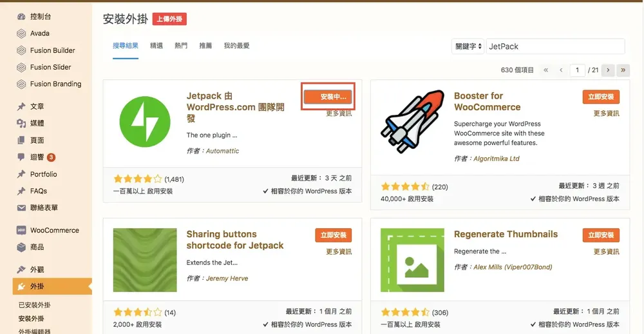Click the current page number field

coord(578,70)
